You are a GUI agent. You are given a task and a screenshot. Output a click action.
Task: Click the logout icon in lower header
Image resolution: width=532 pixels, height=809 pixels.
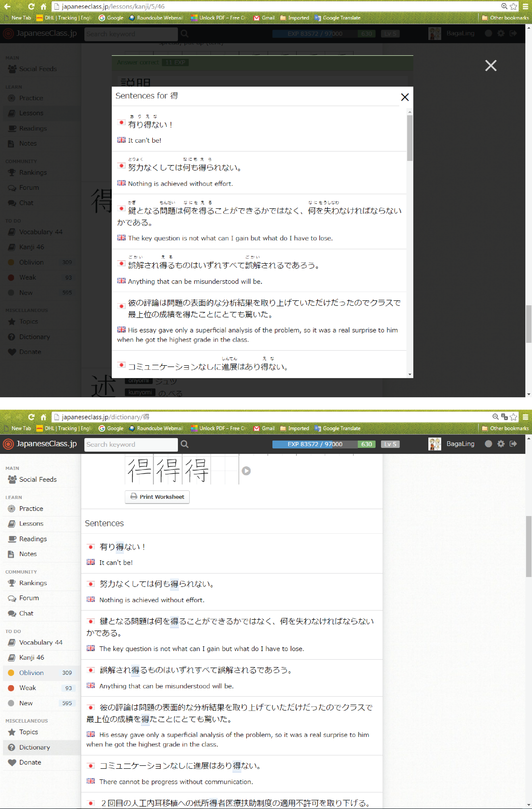(513, 443)
